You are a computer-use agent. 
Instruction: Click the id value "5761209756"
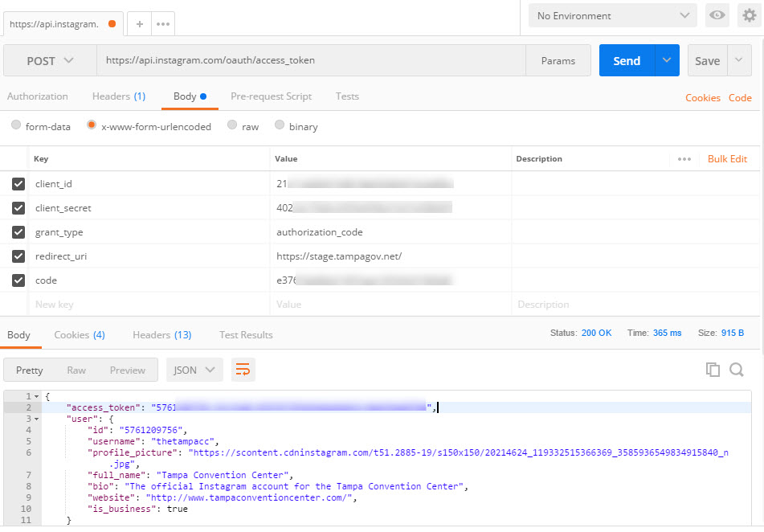tap(151, 430)
